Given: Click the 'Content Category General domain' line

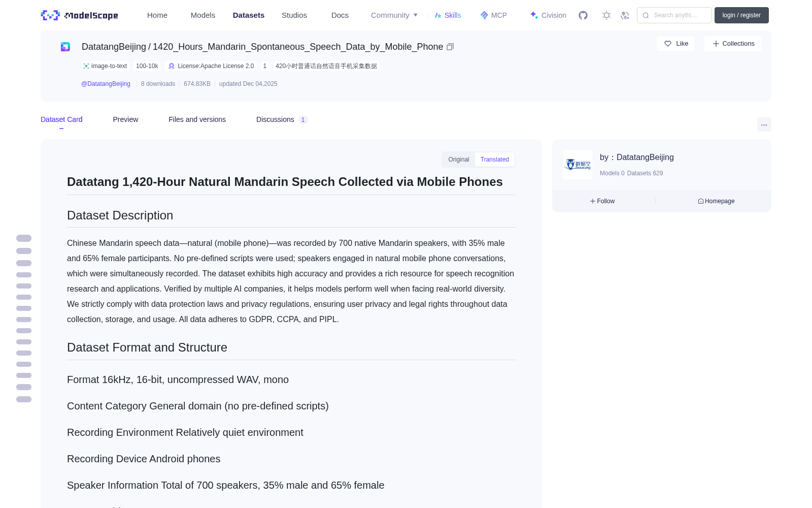Looking at the screenshot, I should pyautogui.click(x=198, y=406).
